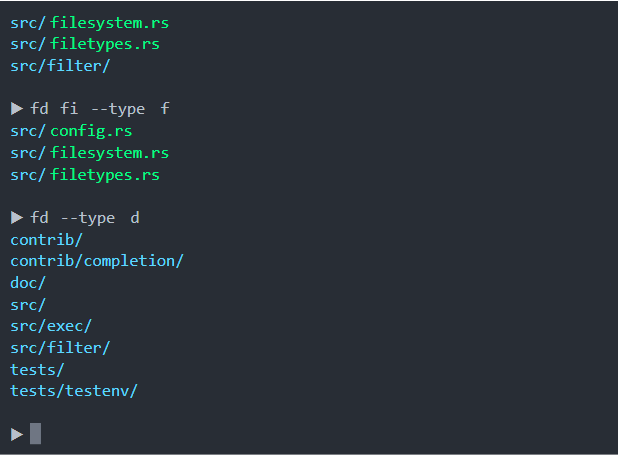Click the tests/testenv/ directory path
The width and height of the screenshot is (618, 455).
tap(74, 391)
